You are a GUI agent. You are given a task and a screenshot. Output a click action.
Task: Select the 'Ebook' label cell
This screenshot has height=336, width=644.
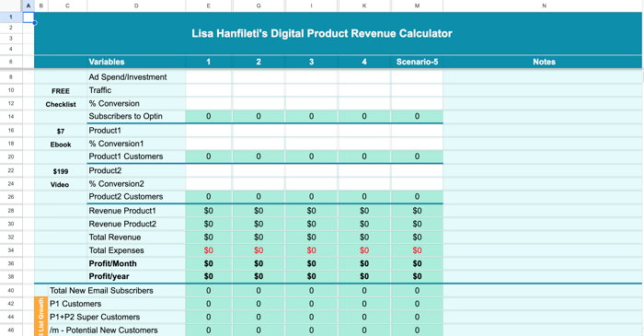61,145
